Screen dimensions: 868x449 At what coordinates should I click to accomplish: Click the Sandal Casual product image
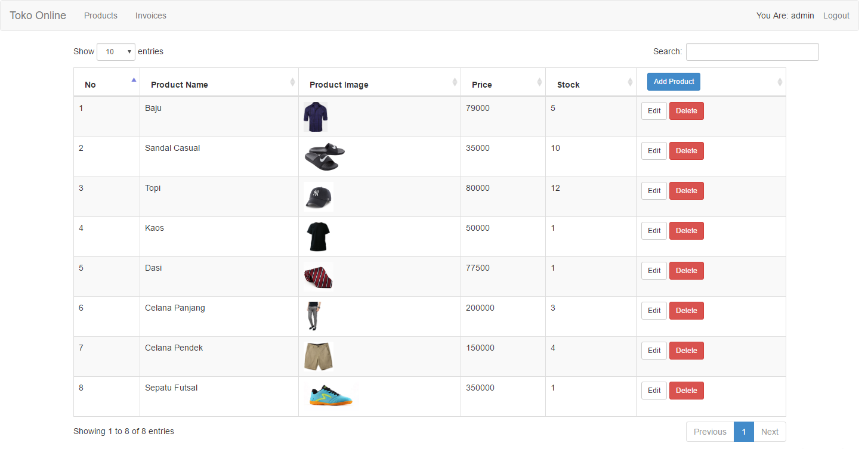pyautogui.click(x=324, y=157)
